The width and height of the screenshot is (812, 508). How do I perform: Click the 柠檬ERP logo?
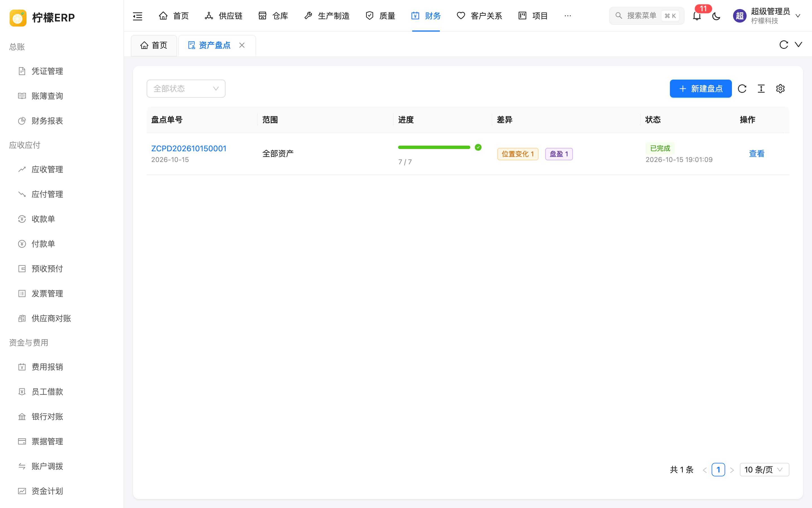pos(42,17)
